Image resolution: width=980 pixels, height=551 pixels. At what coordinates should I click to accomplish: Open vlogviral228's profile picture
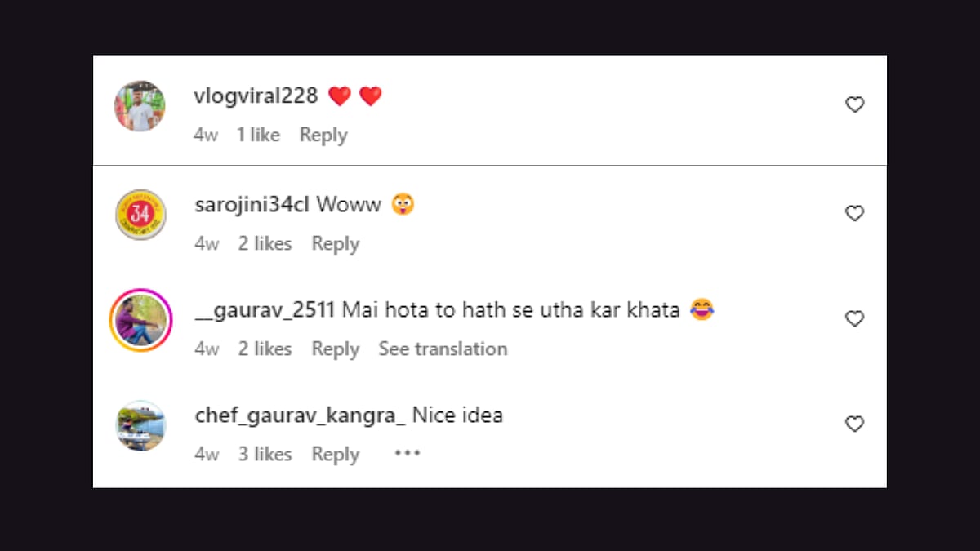[140, 106]
